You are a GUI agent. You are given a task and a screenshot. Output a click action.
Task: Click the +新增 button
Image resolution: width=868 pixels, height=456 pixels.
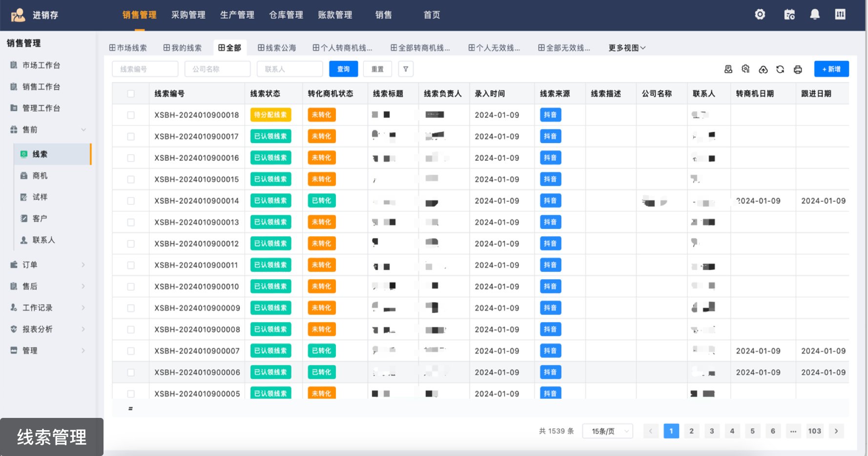(831, 69)
